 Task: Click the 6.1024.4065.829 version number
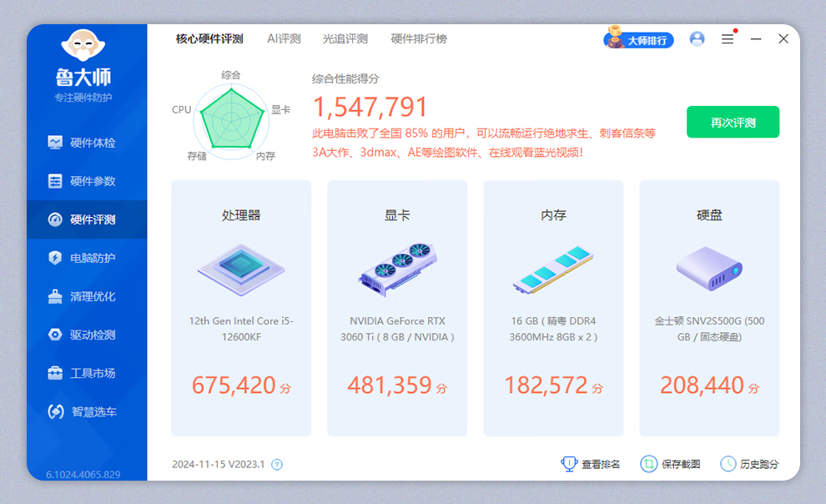coord(83,475)
